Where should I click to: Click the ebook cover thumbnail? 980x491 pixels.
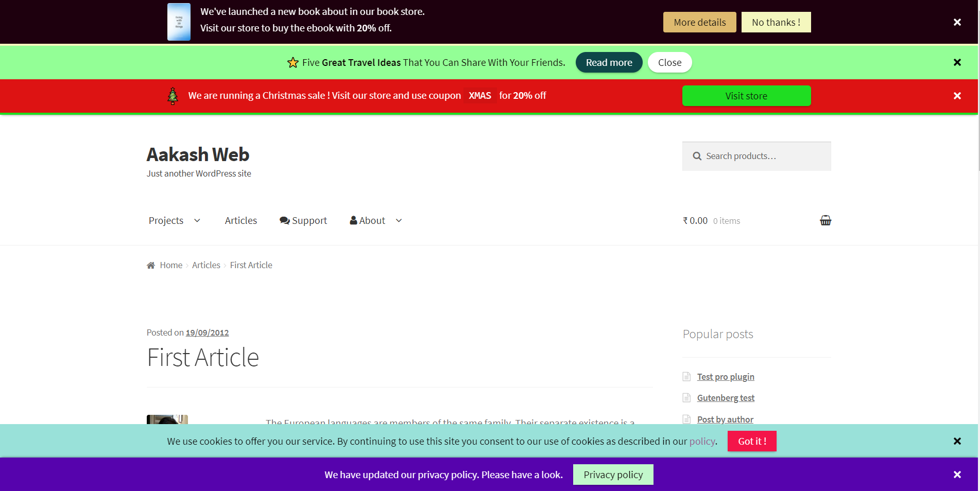179,22
